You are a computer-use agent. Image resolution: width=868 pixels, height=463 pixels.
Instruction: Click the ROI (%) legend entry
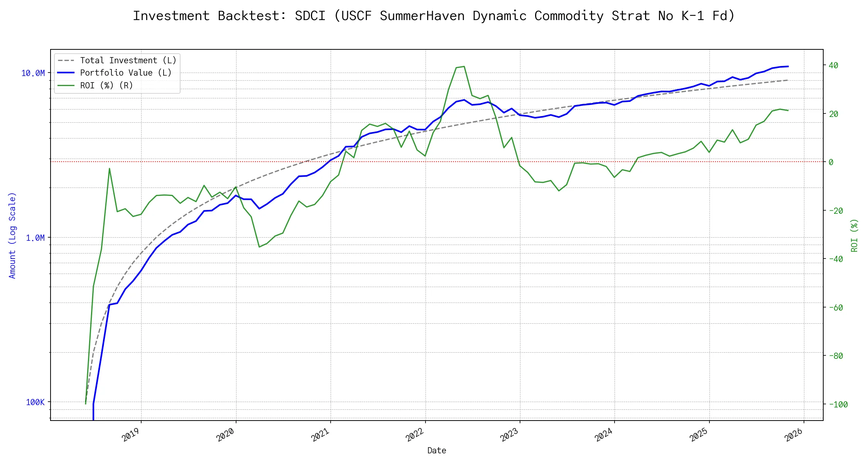[106, 86]
